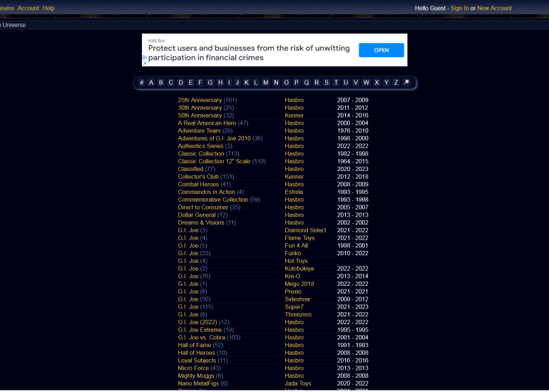This screenshot has height=392, width=549.
Task: Open Direct to Consumer series
Action: click(x=203, y=207)
